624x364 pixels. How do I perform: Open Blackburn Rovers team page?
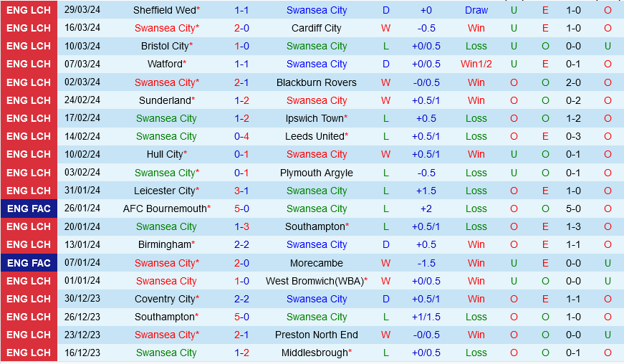click(x=316, y=82)
